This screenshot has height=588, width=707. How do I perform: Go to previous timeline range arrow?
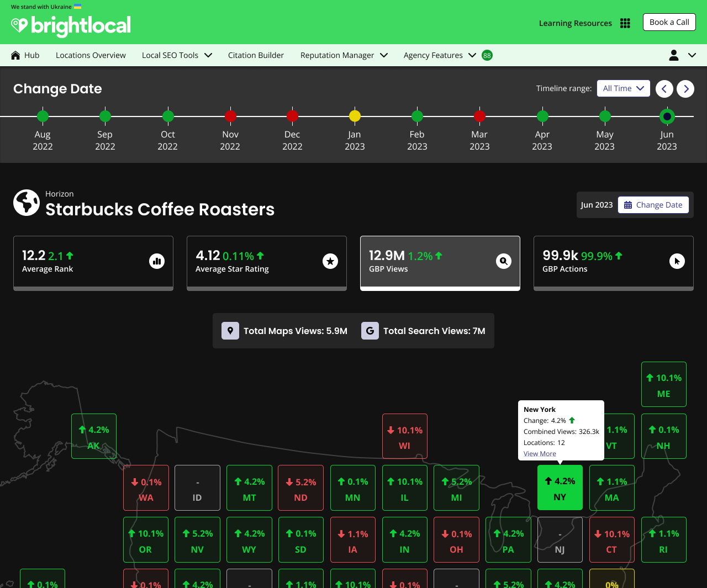(x=664, y=89)
